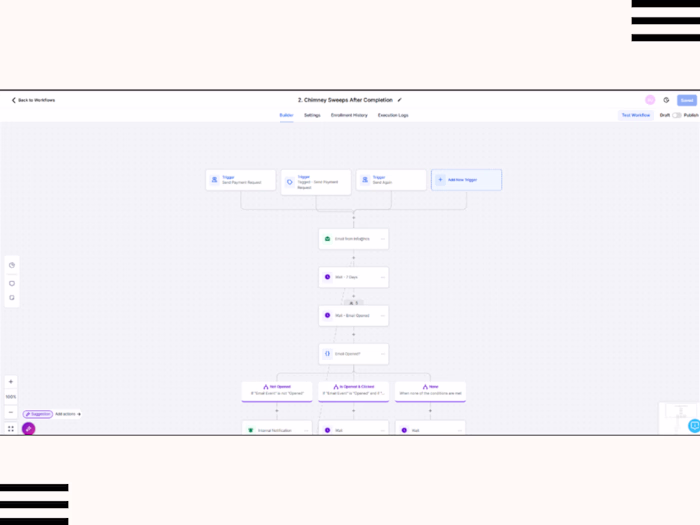The height and width of the screenshot is (525, 700).
Task: Click the stats icon in left sidebar
Action: [12, 265]
